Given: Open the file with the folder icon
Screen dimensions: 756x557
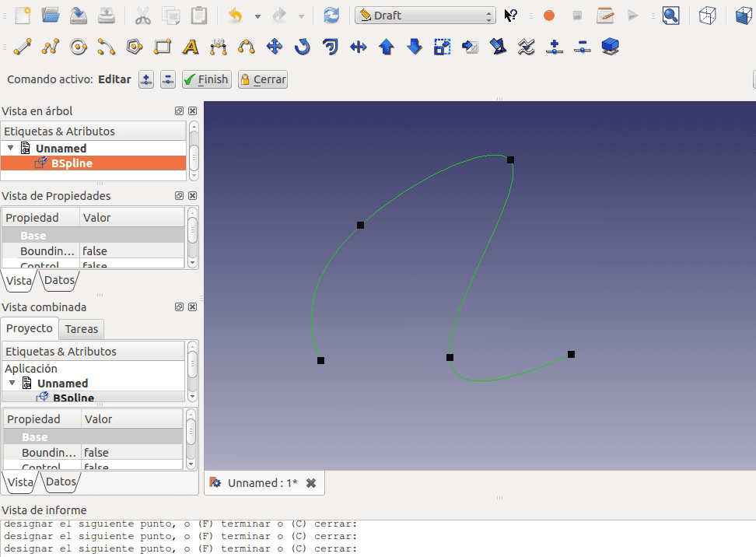Looking at the screenshot, I should 51,16.
